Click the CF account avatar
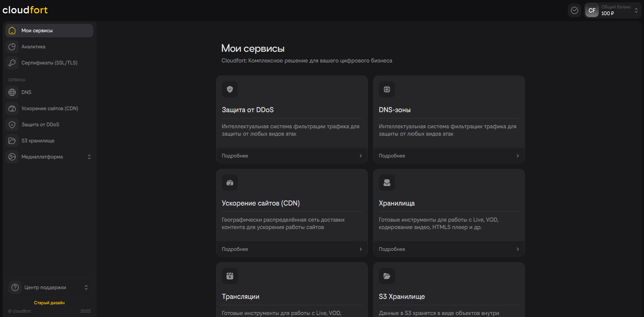 pyautogui.click(x=592, y=10)
